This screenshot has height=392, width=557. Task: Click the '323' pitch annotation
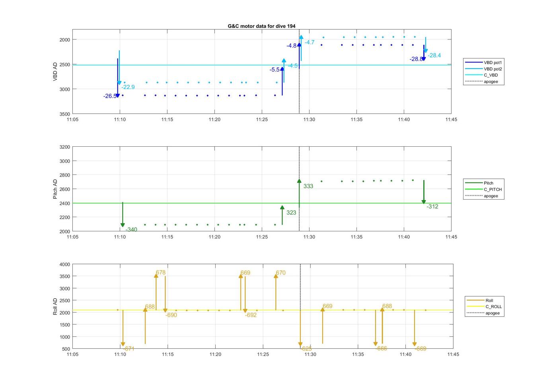291,213
